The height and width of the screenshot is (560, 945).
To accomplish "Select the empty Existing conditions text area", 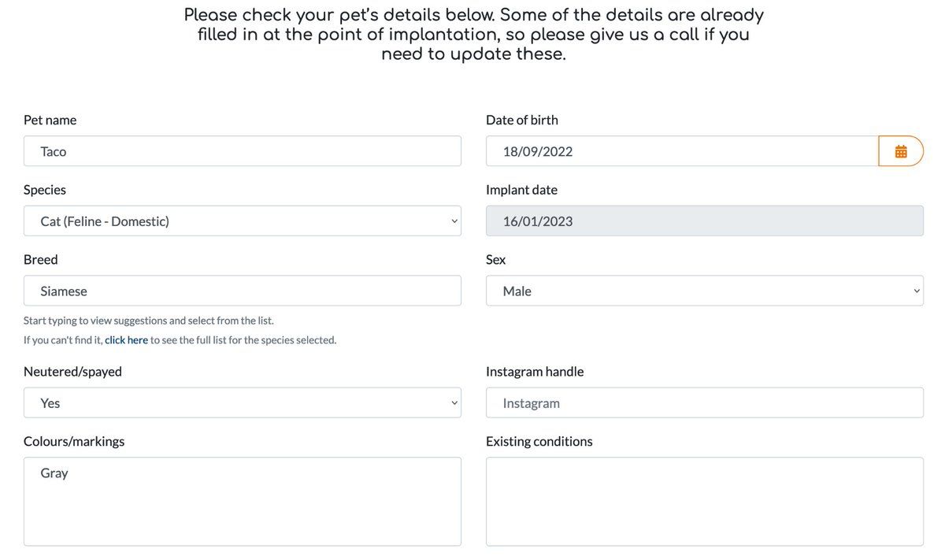I will click(705, 502).
